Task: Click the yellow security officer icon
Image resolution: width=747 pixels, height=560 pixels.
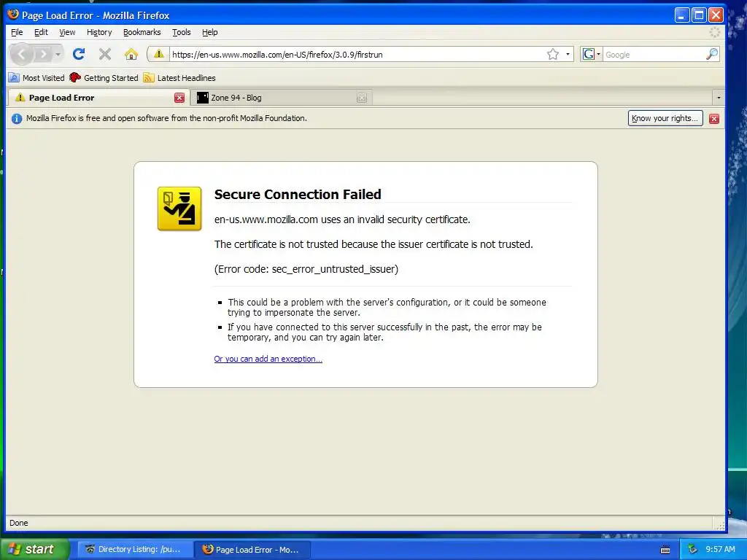Action: (x=179, y=209)
